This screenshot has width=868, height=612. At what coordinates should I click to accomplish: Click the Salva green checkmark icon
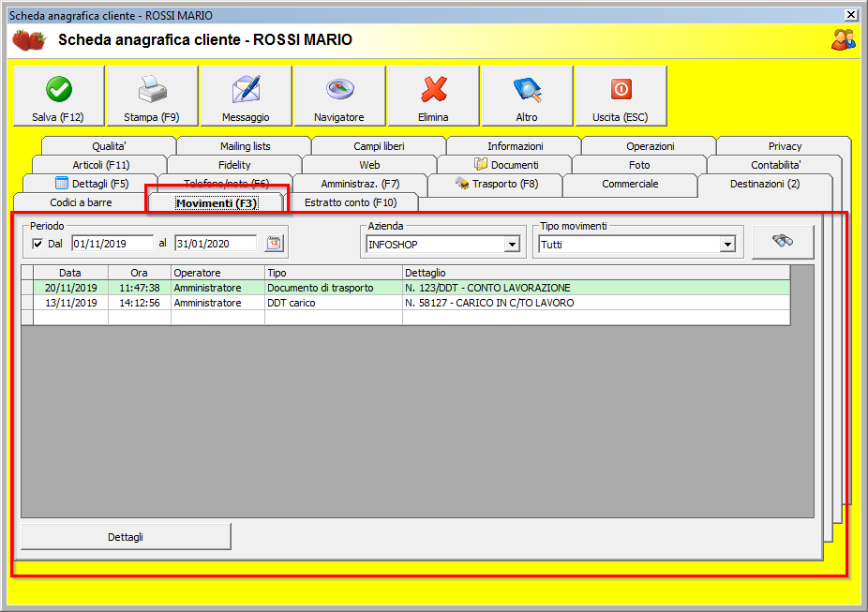tap(58, 90)
